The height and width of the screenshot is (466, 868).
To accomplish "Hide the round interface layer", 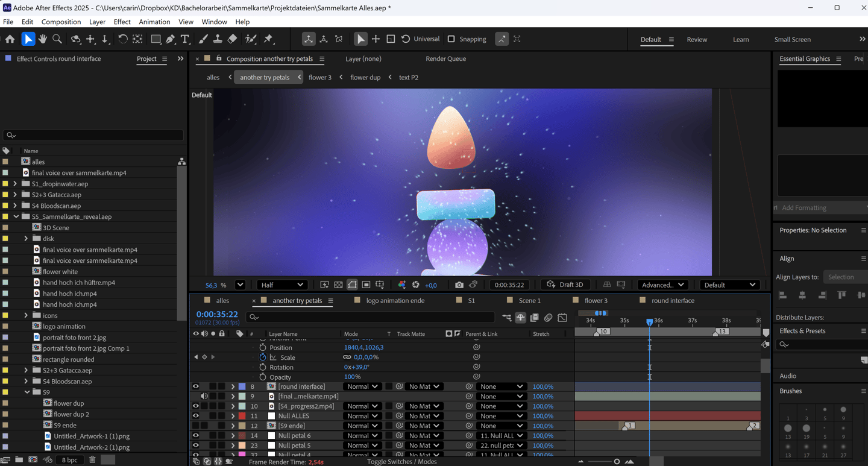I will click(x=195, y=386).
